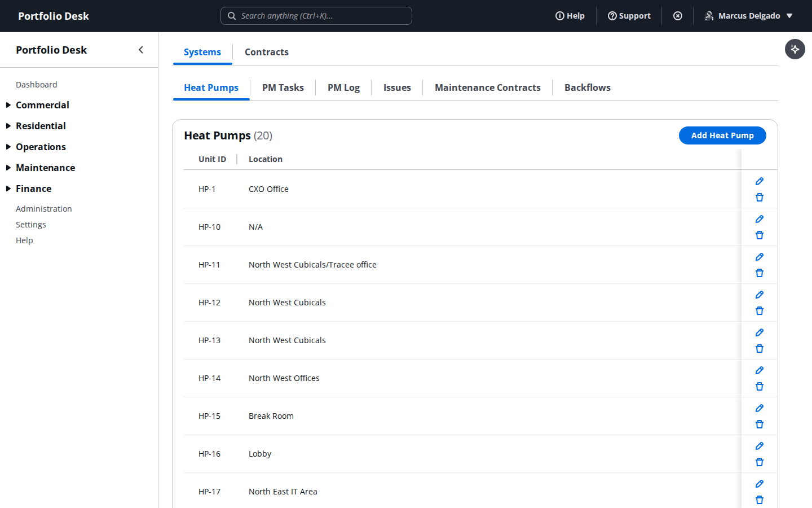Click the circled X icon in top bar
812x508 pixels.
tap(678, 16)
